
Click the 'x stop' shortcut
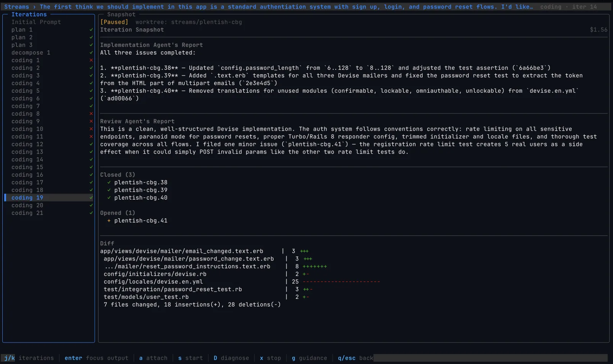270,358
